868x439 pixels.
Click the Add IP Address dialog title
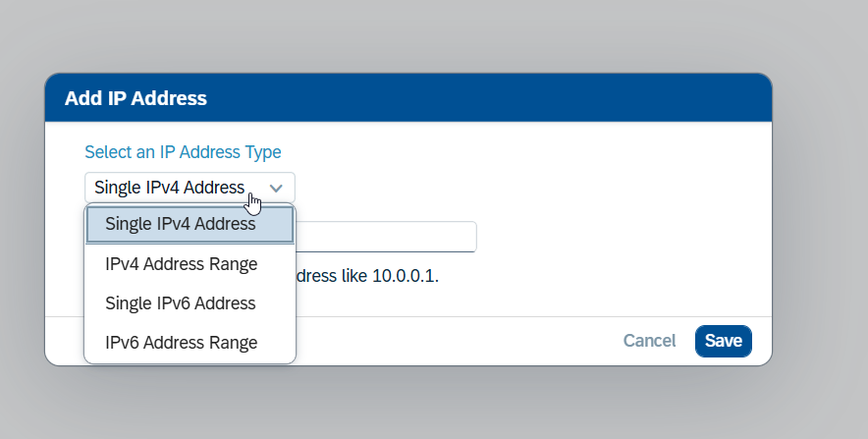pyautogui.click(x=136, y=98)
